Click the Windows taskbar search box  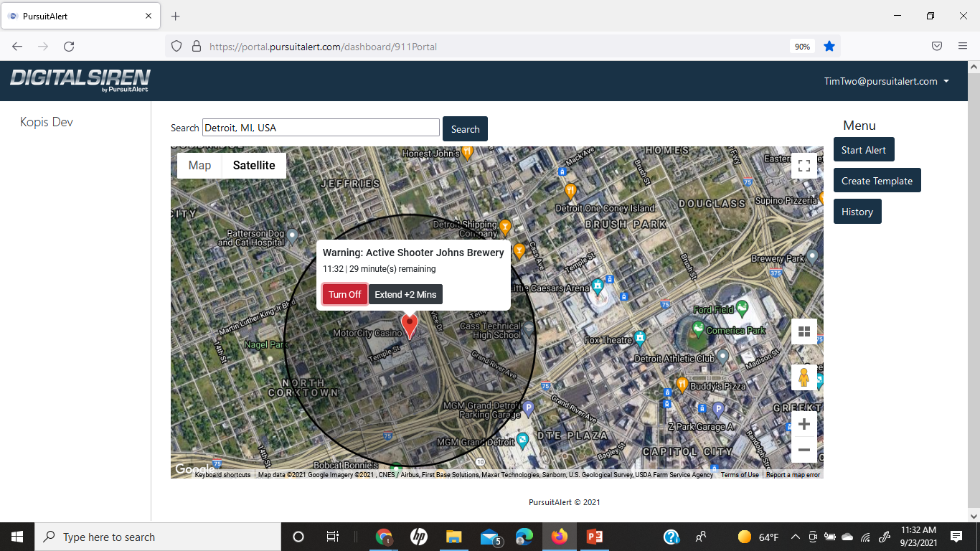pyautogui.click(x=158, y=537)
